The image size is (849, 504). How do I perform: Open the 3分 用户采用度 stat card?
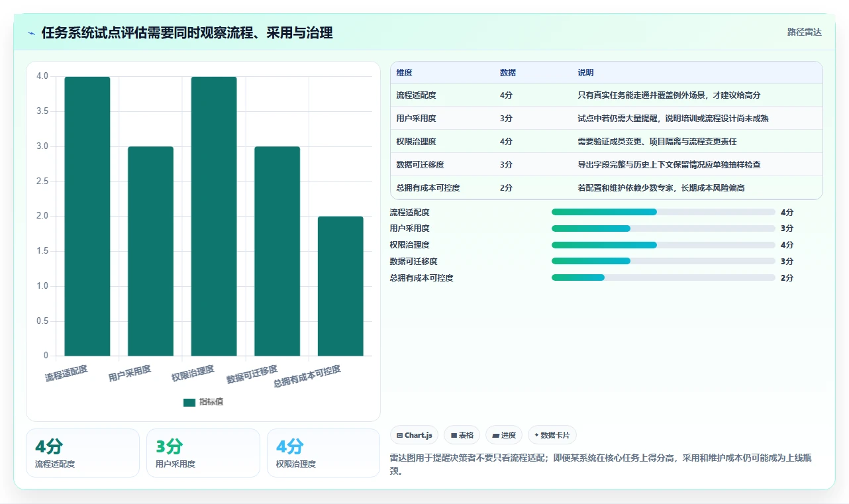[x=203, y=453]
